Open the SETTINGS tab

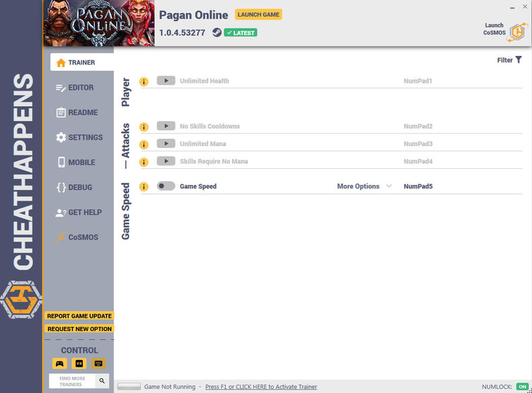pos(79,137)
